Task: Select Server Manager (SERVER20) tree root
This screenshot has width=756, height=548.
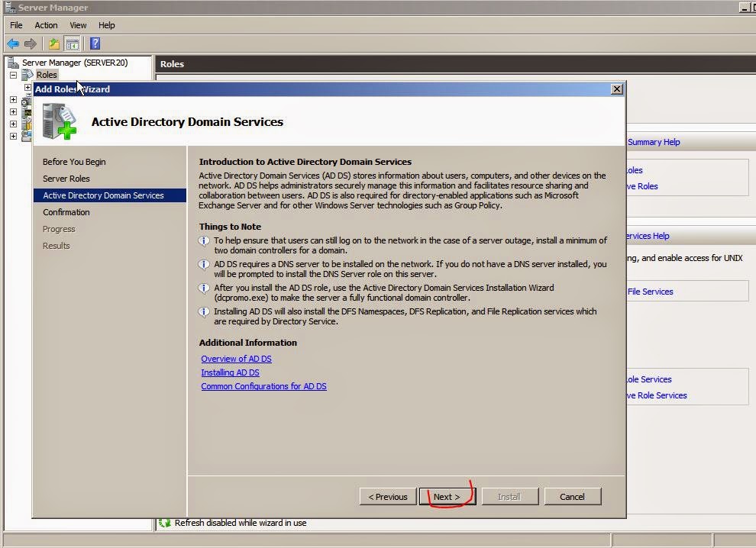Action: [75, 63]
